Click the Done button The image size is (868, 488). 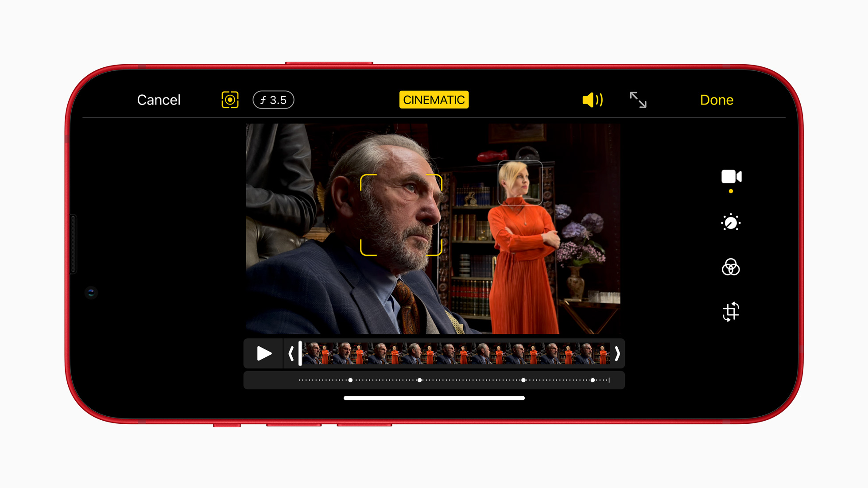716,100
